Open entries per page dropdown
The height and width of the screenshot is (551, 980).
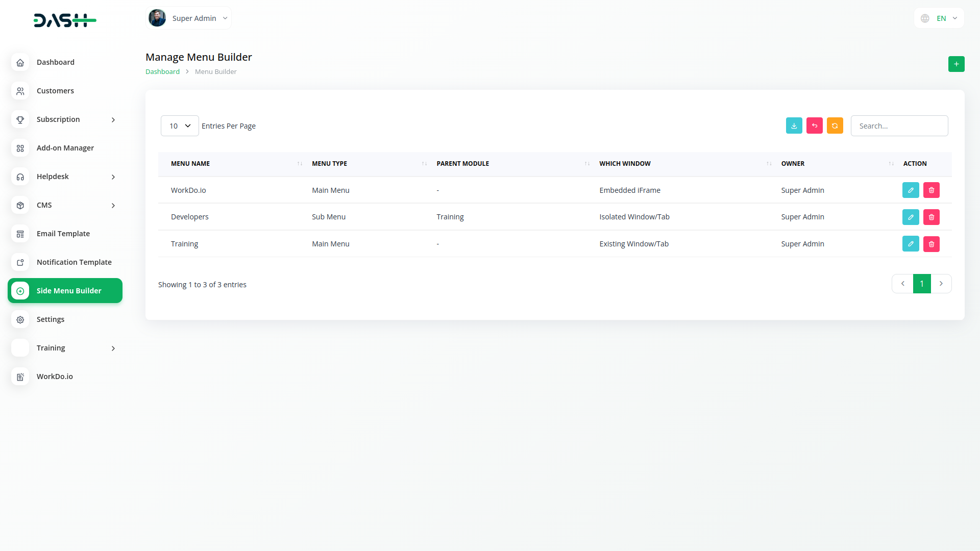point(180,126)
